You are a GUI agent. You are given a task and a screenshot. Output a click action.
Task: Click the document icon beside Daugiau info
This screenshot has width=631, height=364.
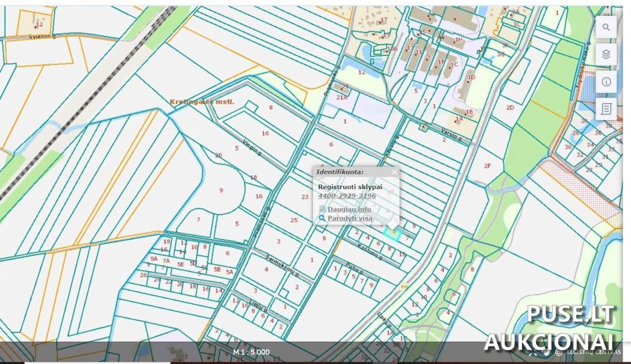click(x=322, y=209)
